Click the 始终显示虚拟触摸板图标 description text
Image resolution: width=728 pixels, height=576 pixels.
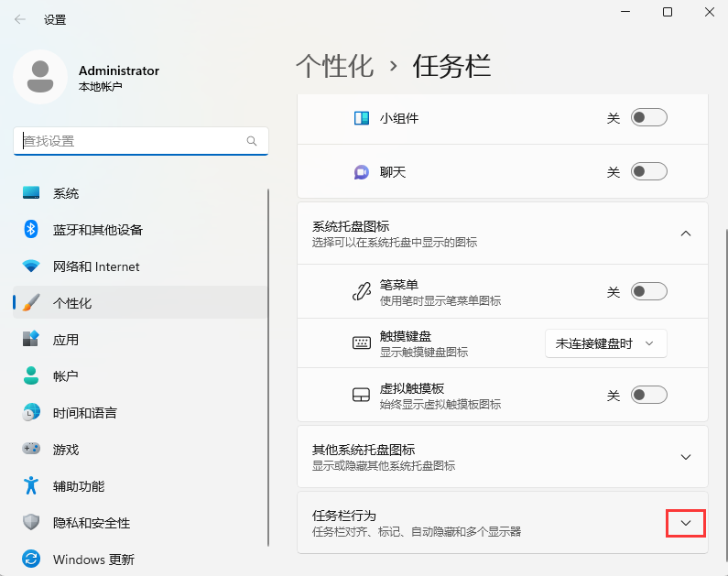click(440, 404)
